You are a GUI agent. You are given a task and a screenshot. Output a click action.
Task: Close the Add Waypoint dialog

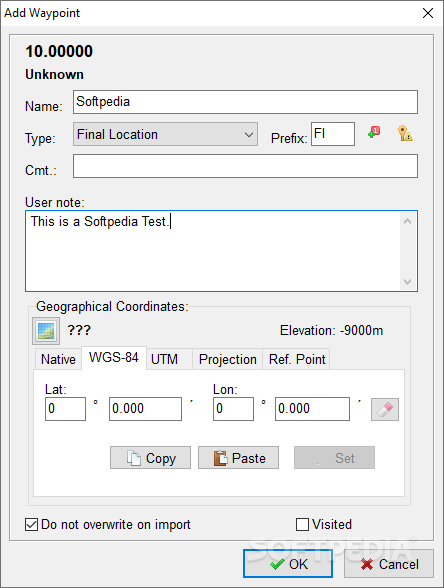click(x=428, y=13)
